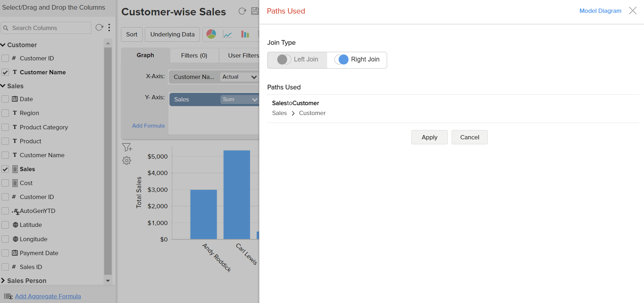The height and width of the screenshot is (303, 644).
Task: Switch to the Filters (0) tab
Action: 194,55
